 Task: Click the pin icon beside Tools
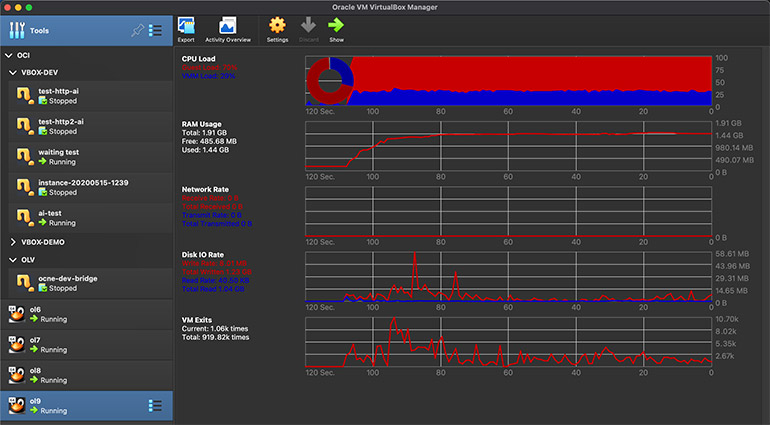coord(137,30)
